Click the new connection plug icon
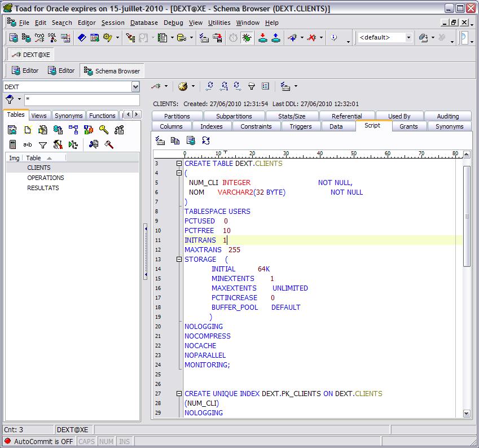Viewport: 479px width, 448px height. tap(292, 38)
